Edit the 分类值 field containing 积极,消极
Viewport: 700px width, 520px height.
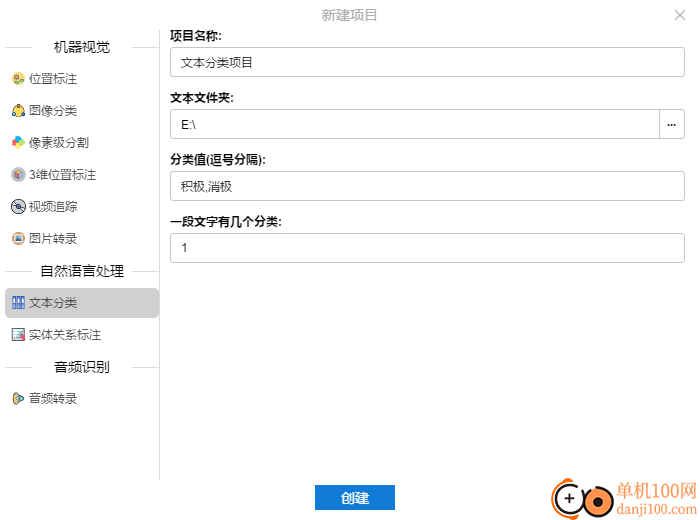coord(427,187)
